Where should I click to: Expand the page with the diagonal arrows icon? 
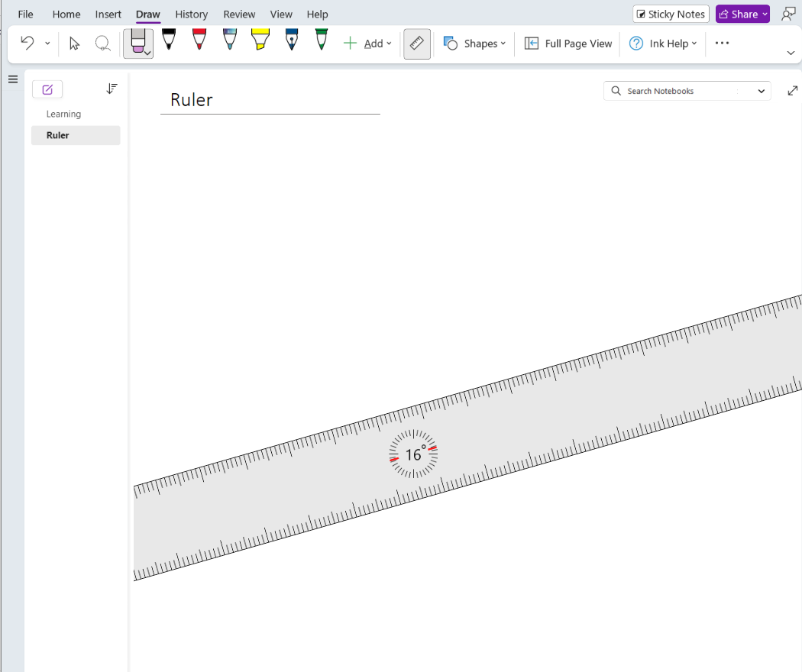point(793,91)
